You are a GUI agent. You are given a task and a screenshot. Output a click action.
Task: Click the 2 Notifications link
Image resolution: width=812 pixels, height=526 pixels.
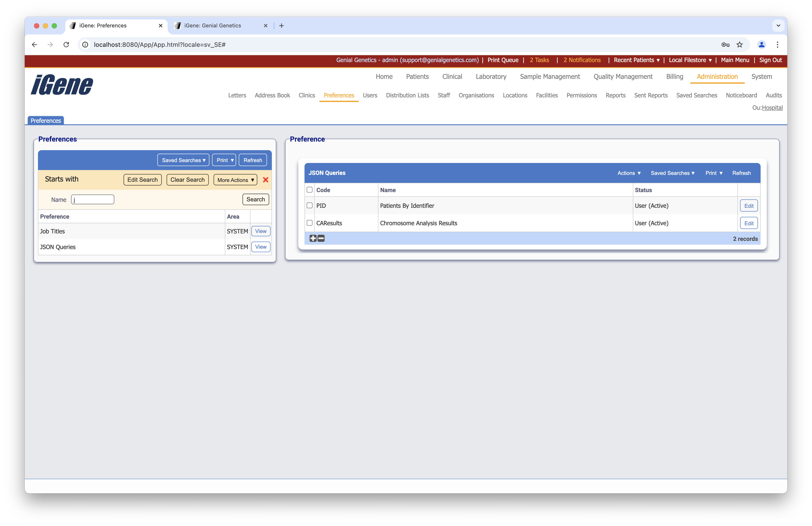(582, 60)
